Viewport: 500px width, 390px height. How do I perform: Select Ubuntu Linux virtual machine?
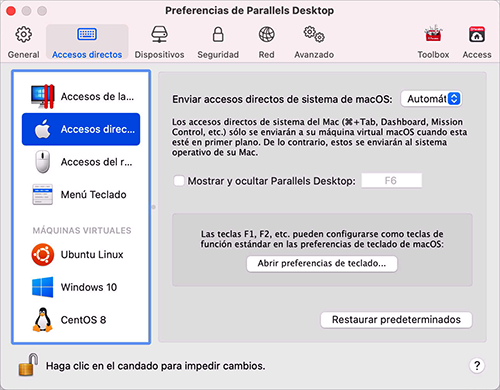point(81,255)
